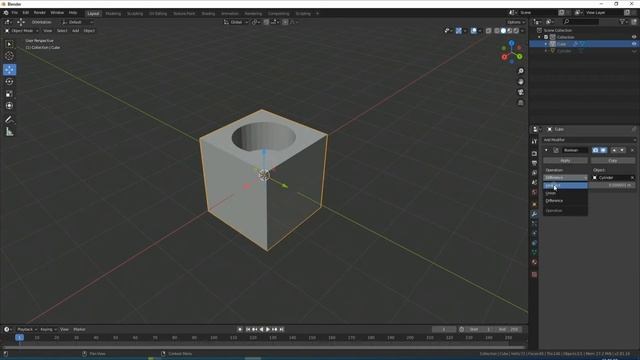
Task: Click the outliner search field
Action: tap(580, 22)
